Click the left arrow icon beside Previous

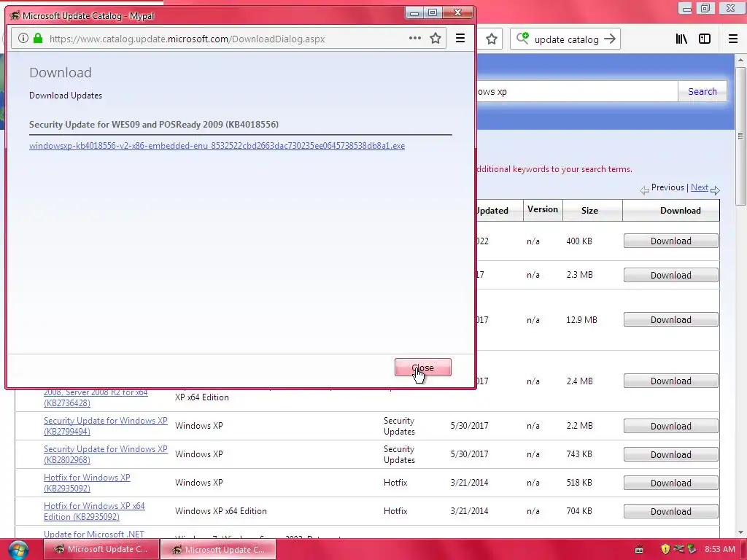click(645, 190)
